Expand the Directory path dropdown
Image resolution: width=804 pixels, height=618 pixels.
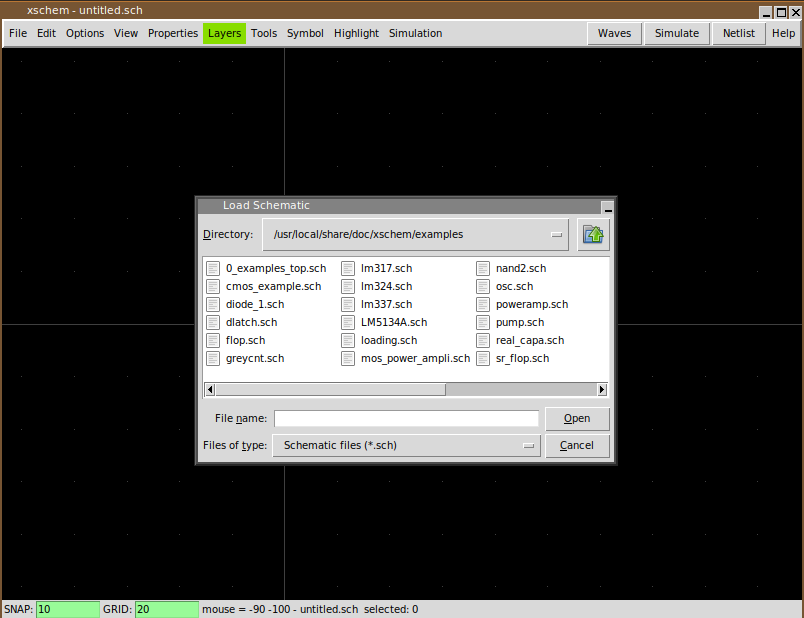pyautogui.click(x=557, y=235)
